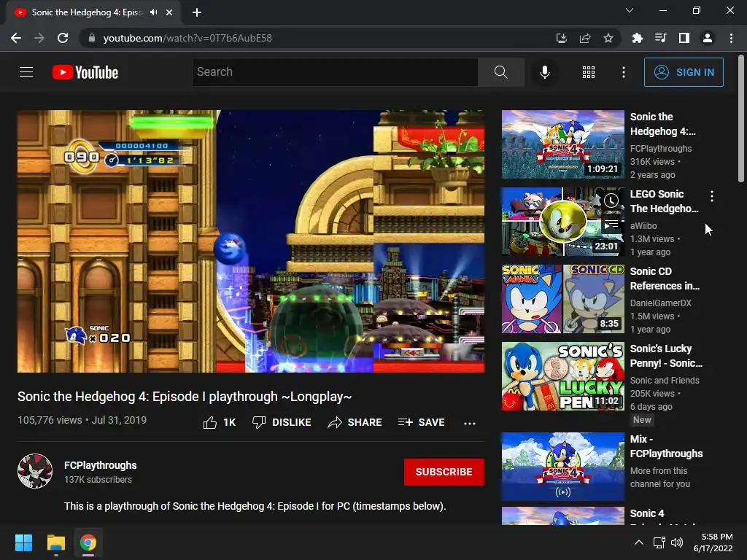This screenshot has width=747, height=560.
Task: Open Sonic's Lucky Penny title link
Action: point(666,356)
